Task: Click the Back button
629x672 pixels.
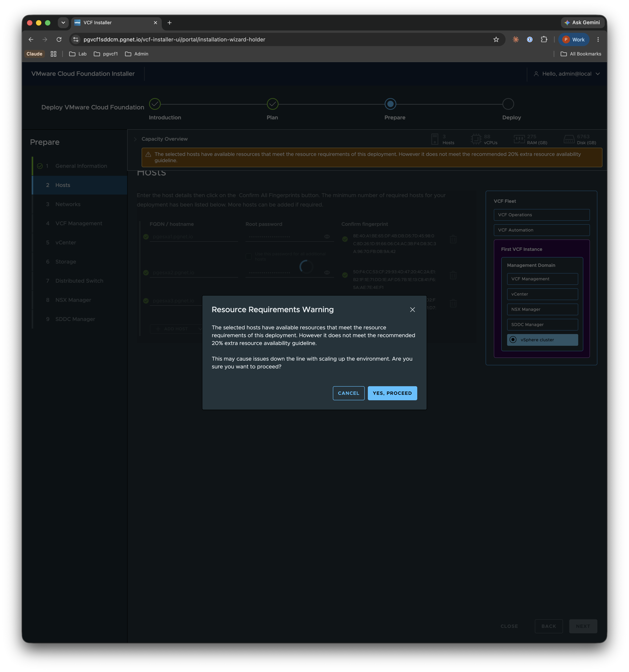Action: tap(548, 626)
